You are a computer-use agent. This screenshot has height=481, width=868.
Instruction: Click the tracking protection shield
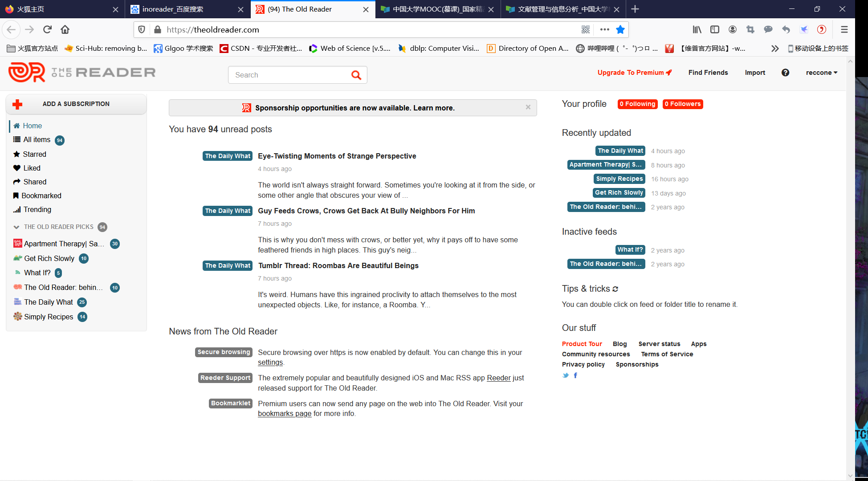142,29
